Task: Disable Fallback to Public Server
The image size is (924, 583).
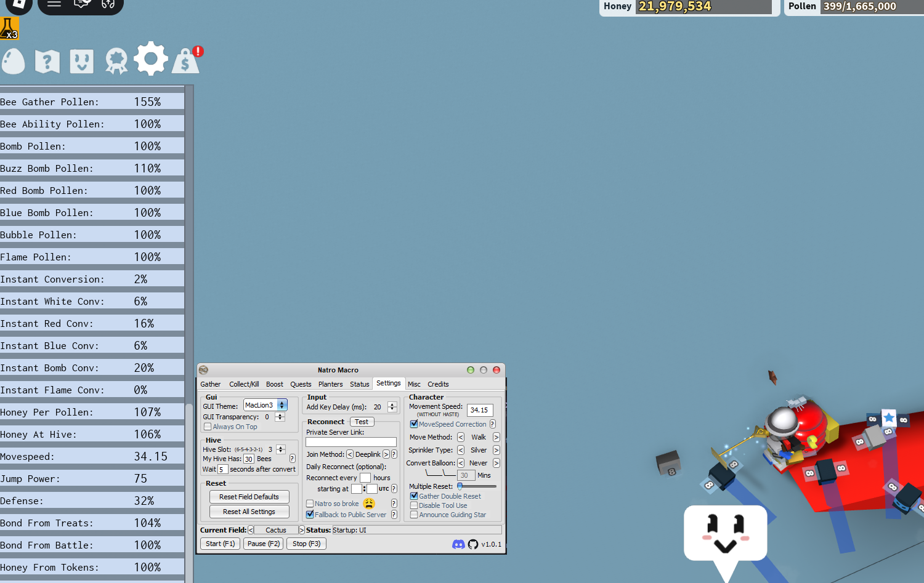Action: click(310, 515)
